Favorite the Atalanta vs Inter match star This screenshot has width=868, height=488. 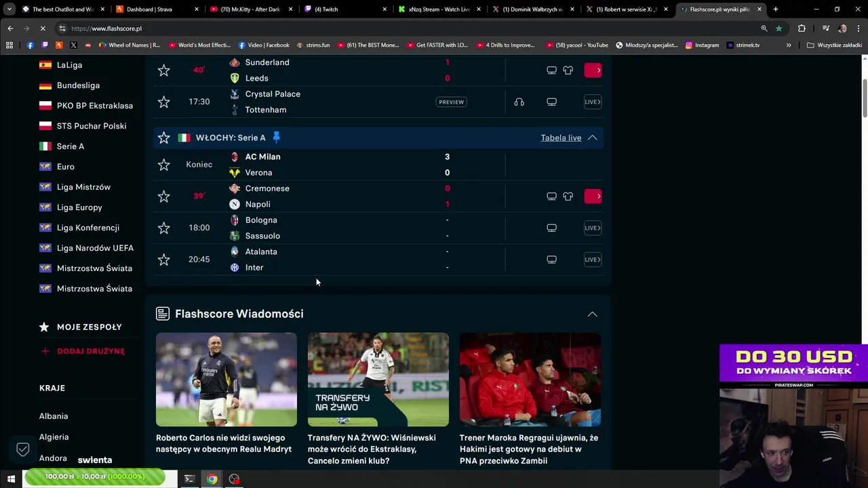[163, 260]
